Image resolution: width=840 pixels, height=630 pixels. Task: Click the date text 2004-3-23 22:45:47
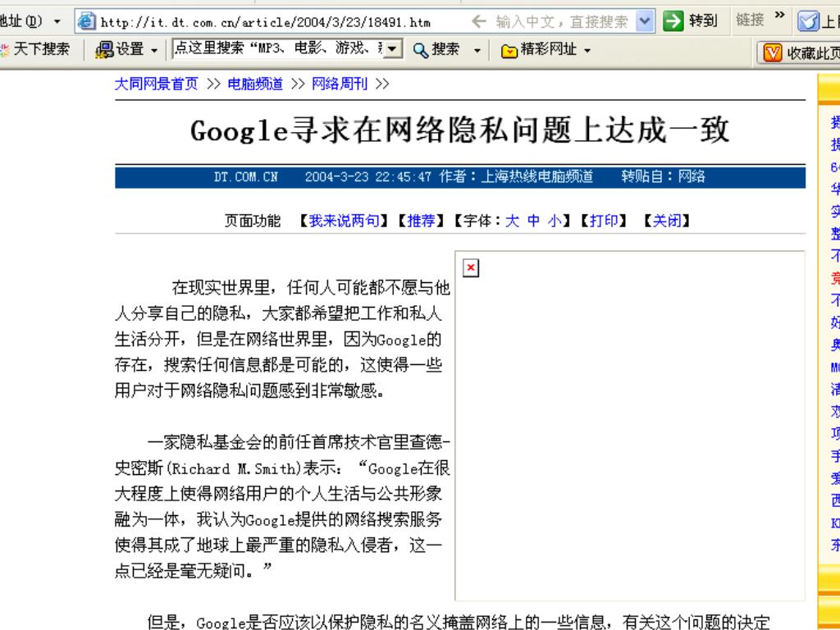tap(368, 177)
